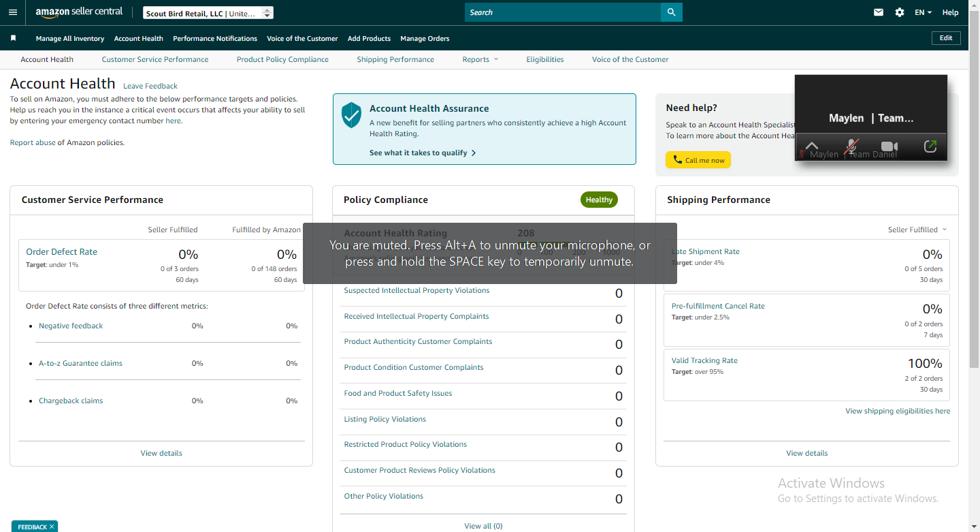The width and height of the screenshot is (980, 532).
Task: Select the Account Health sub-tab
Action: coord(47,59)
